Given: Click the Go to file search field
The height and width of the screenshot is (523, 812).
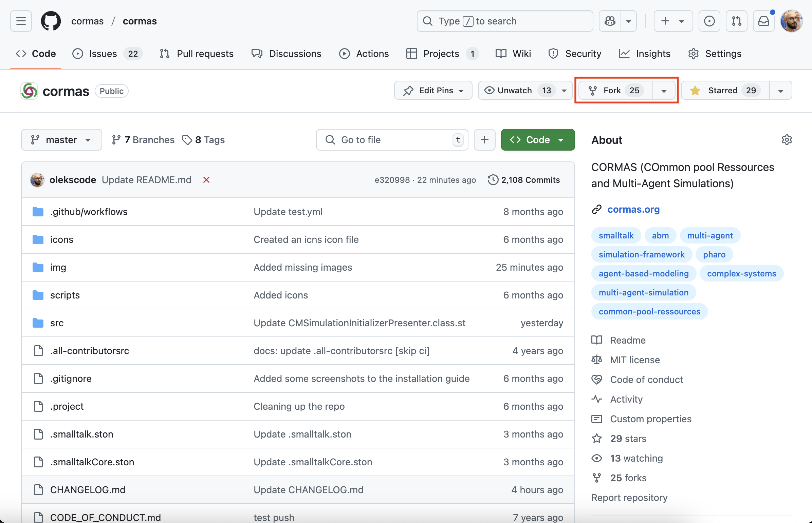Looking at the screenshot, I should click(391, 140).
